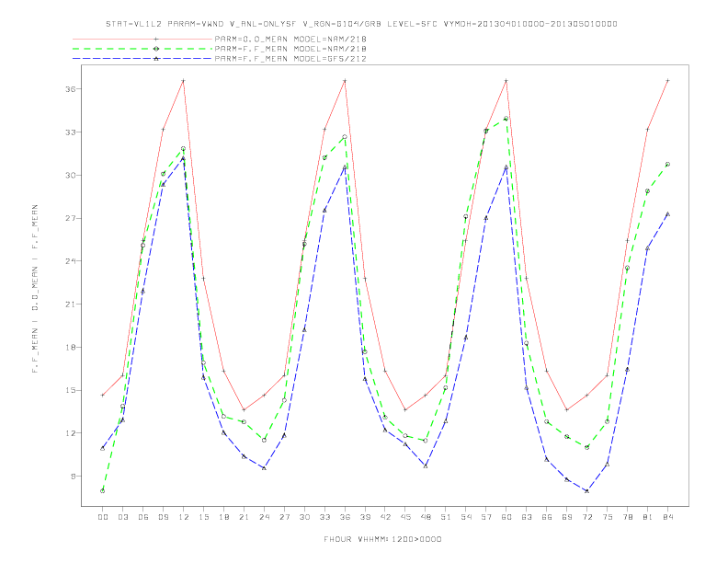Click the triangle marker on the blue legend line
Viewport: 728px width, 563px height.
pyautogui.click(x=156, y=59)
